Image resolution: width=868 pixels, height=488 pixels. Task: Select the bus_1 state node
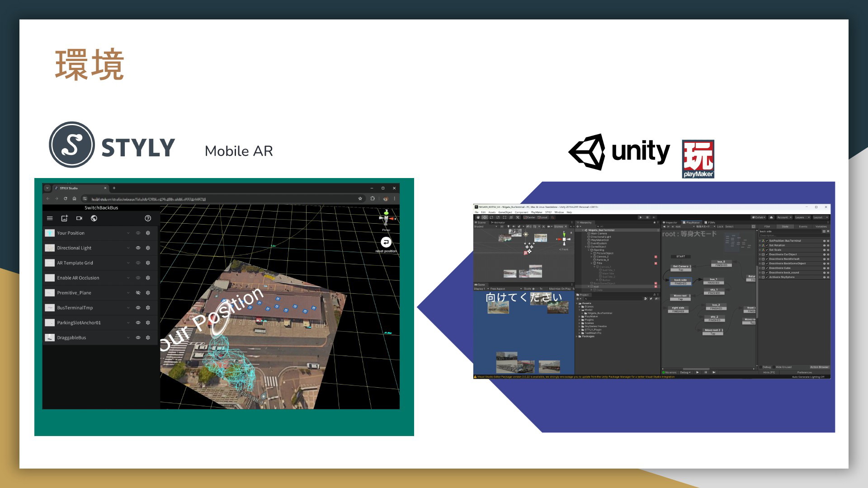[713, 281]
